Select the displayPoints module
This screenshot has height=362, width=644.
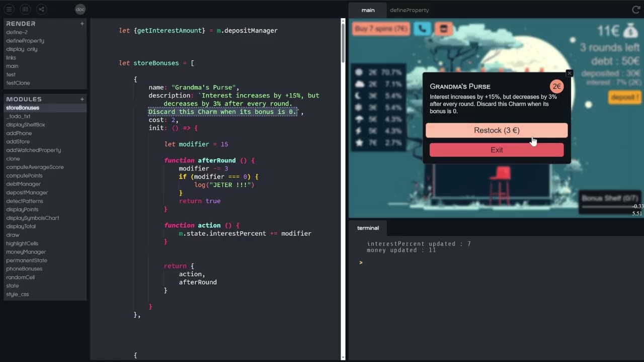[x=22, y=209]
